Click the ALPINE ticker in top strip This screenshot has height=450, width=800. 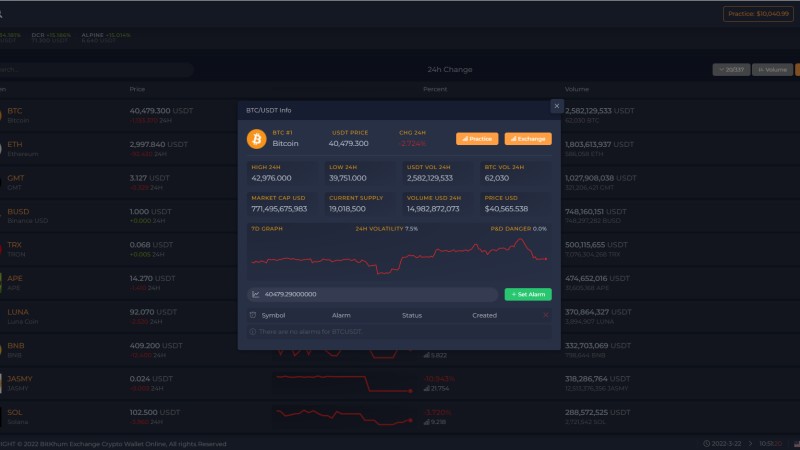point(106,37)
